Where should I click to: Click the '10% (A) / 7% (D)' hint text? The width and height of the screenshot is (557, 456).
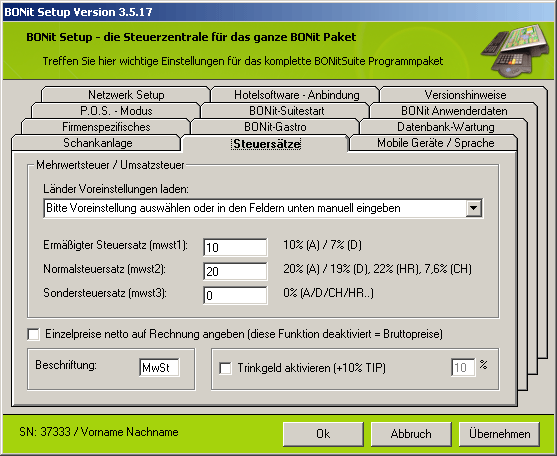pyautogui.click(x=322, y=245)
